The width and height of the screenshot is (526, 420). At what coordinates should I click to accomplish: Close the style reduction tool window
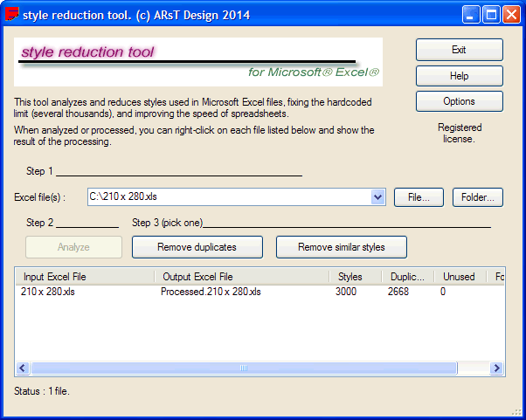pyautogui.click(x=511, y=15)
